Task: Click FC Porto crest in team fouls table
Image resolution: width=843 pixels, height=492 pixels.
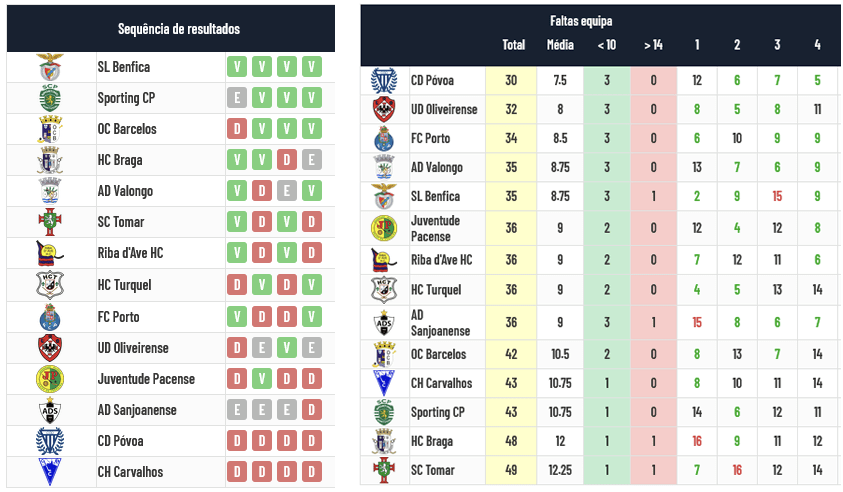Action: point(384,138)
